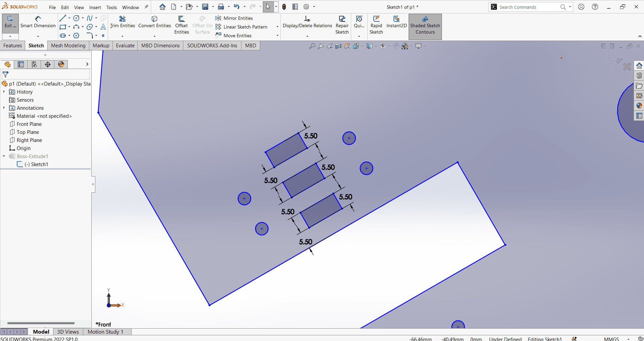The width and height of the screenshot is (644, 341).
Task: Open the File menu
Action: pos(52,7)
